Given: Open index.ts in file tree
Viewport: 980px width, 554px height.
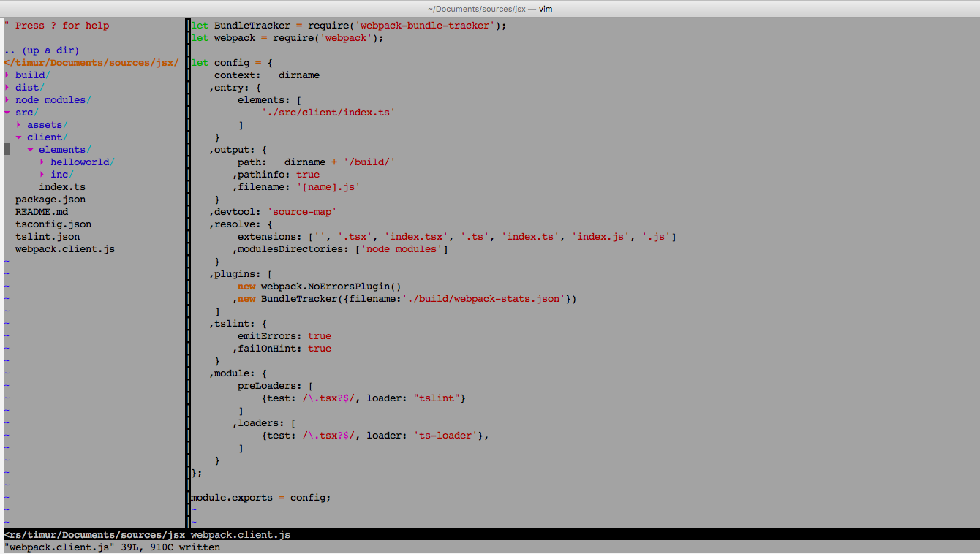Looking at the screenshot, I should coord(62,187).
